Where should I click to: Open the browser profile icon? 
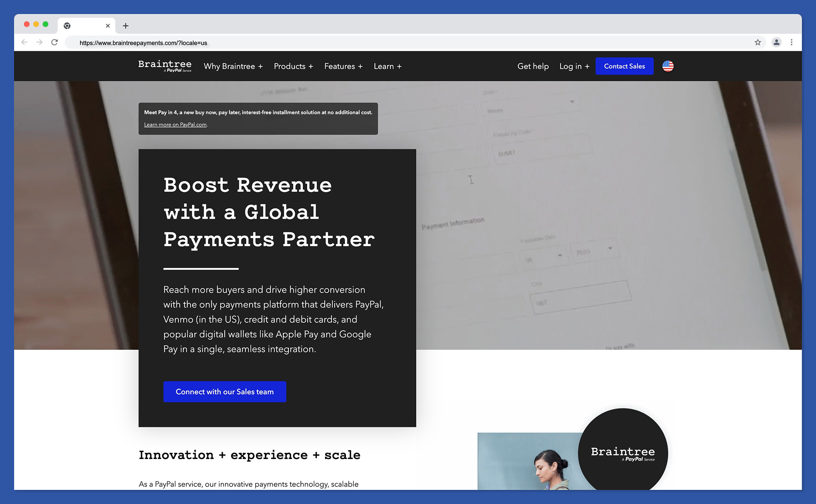(x=775, y=42)
